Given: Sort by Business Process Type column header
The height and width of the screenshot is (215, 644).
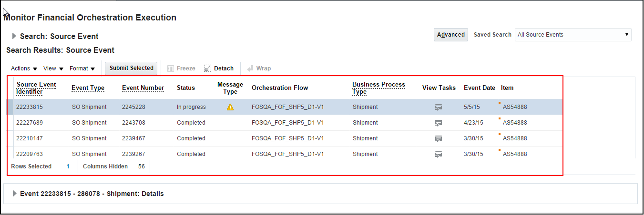Looking at the screenshot, I should [378, 88].
